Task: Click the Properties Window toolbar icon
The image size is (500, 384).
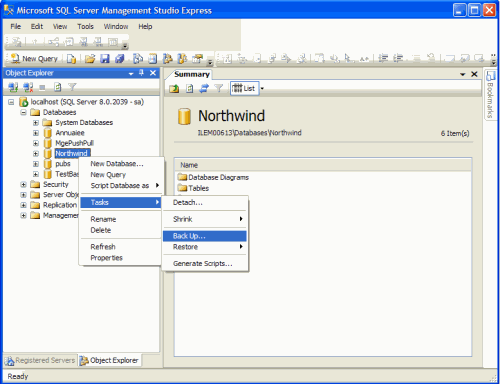Action: (197, 59)
